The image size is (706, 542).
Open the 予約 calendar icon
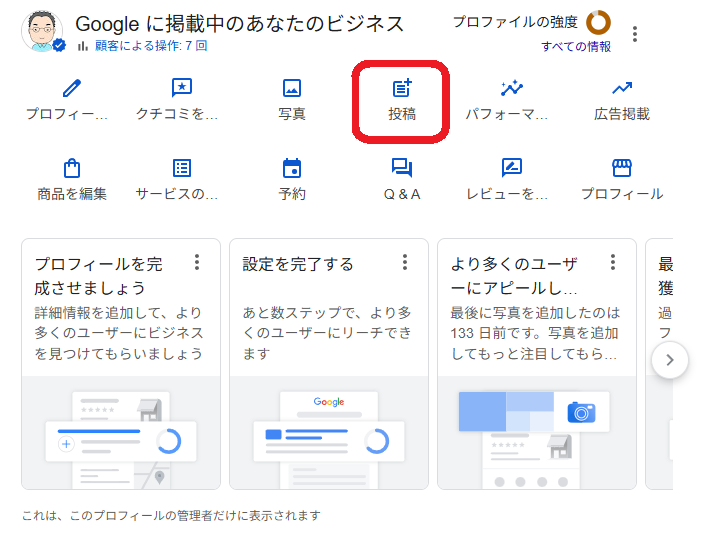[x=292, y=168]
